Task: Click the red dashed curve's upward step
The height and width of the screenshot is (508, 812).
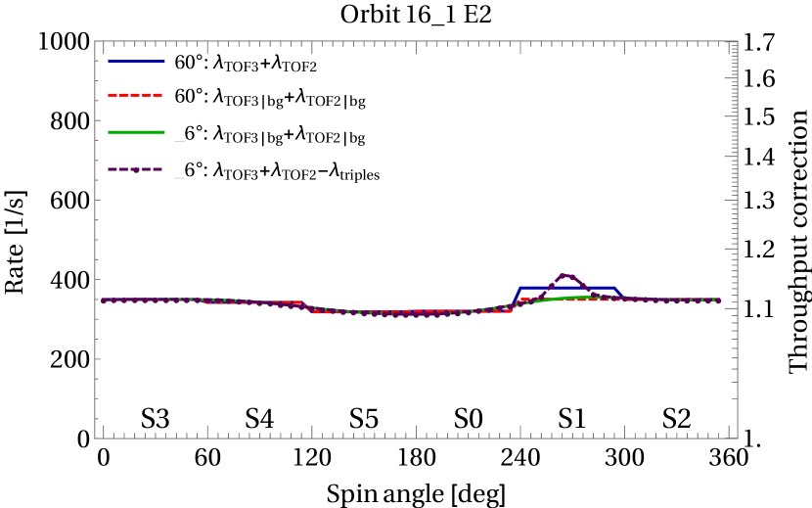Action: click(x=516, y=304)
